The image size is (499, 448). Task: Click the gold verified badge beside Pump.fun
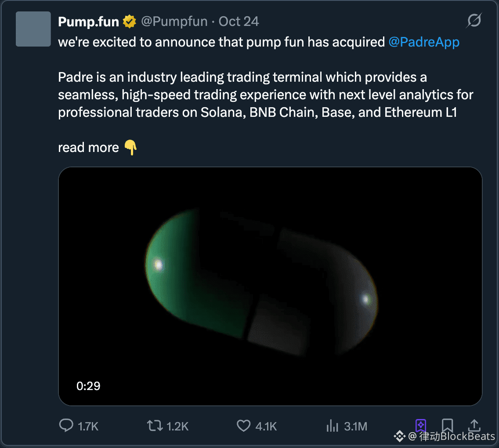tap(129, 22)
